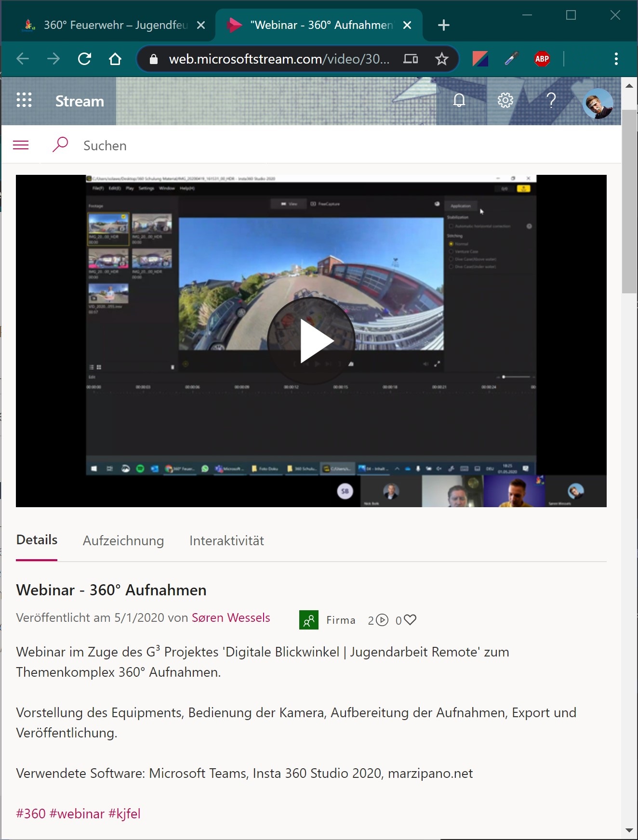Click the search magnifier icon

(60, 144)
